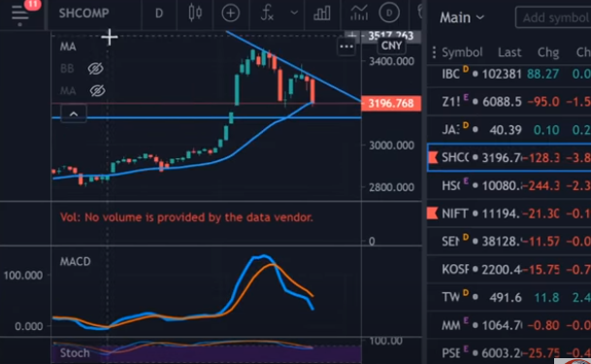This screenshot has height=364, width=591.
Task: Select the SEN row priced 38128
Action: click(509, 241)
